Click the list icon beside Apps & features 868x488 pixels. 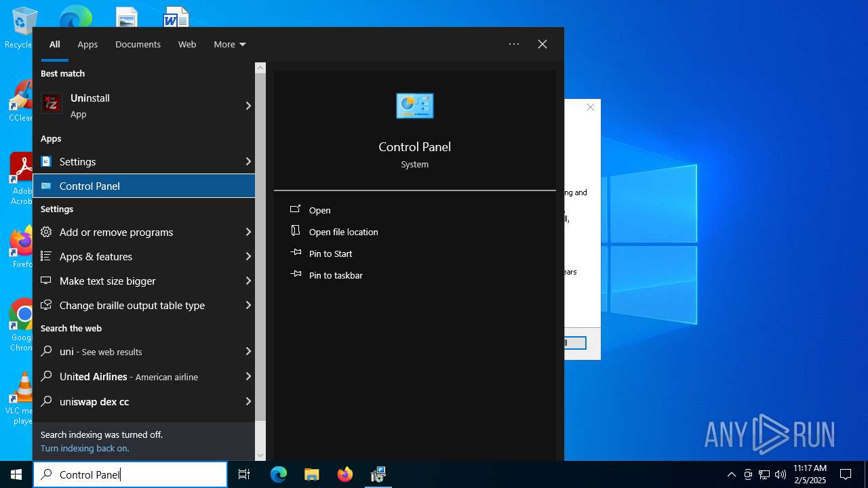tap(46, 256)
